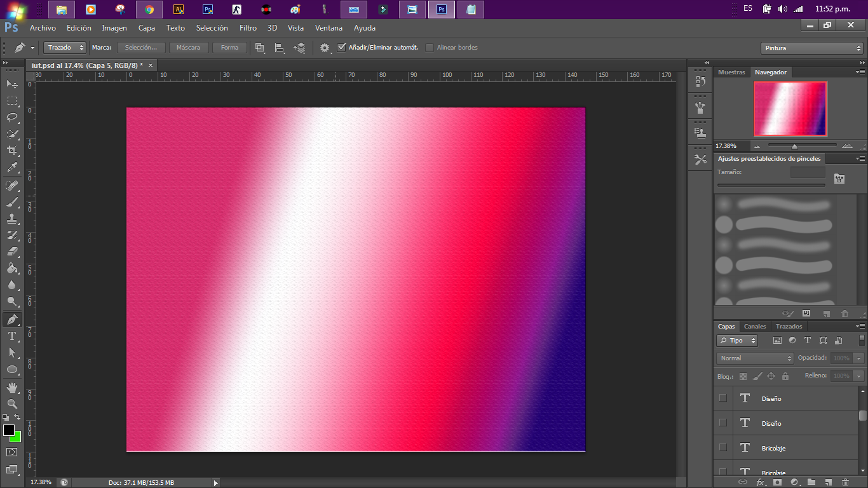The image size is (868, 488).
Task: Select the Hand tool
Action: (12, 387)
